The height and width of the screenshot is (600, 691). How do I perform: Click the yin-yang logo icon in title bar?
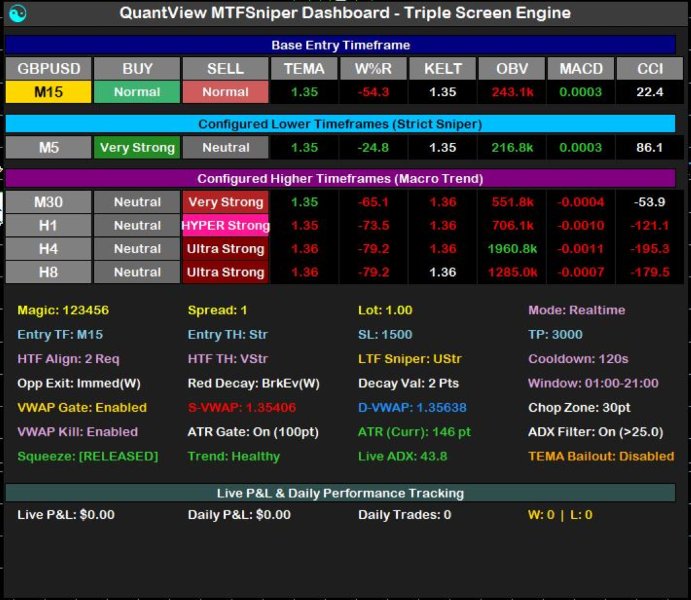[17, 13]
